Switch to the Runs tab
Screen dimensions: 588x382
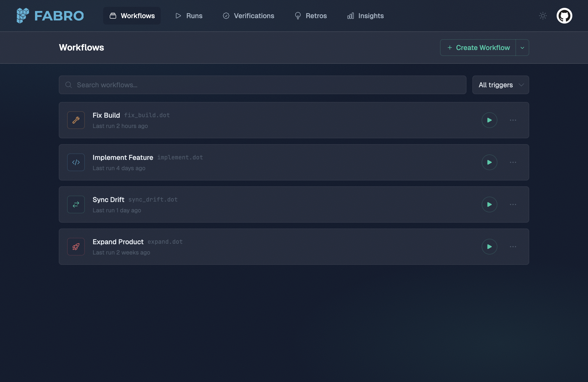[189, 16]
